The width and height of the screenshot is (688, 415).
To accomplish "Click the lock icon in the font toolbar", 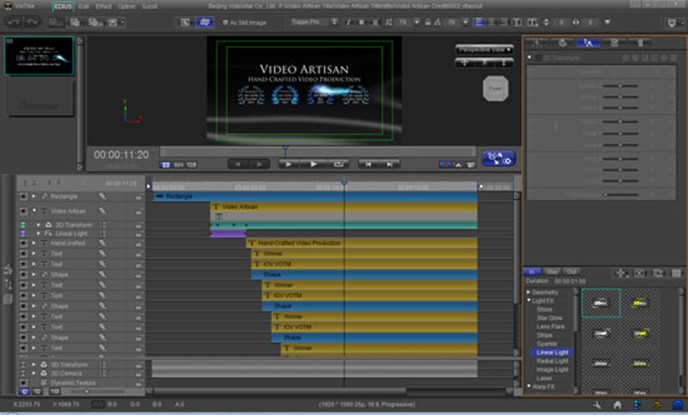I will 428,22.
